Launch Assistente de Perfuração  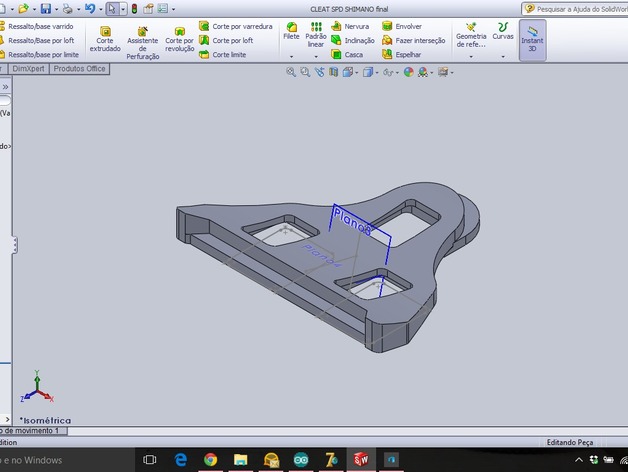(x=143, y=43)
